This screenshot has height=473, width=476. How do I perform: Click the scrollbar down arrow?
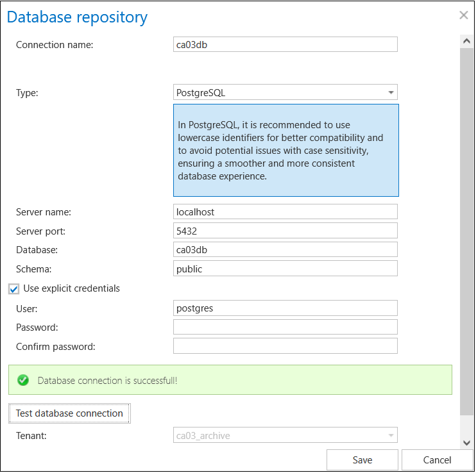click(x=466, y=442)
